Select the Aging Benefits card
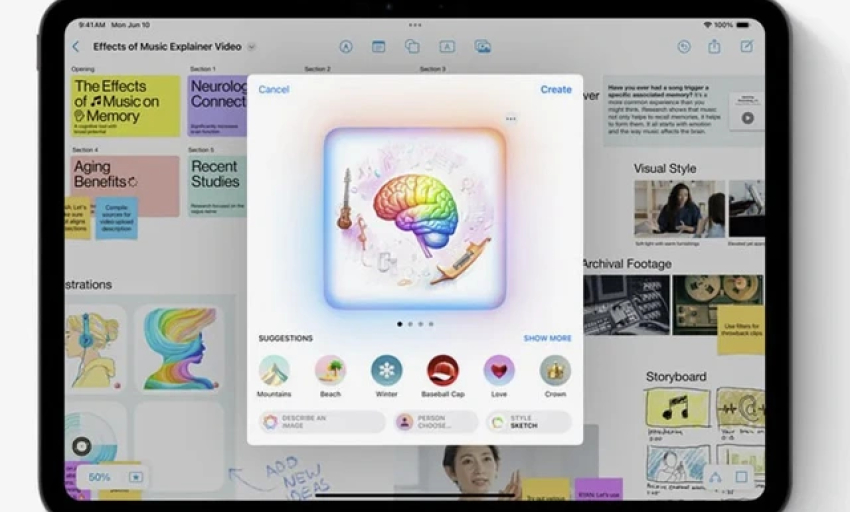 pyautogui.click(x=125, y=186)
